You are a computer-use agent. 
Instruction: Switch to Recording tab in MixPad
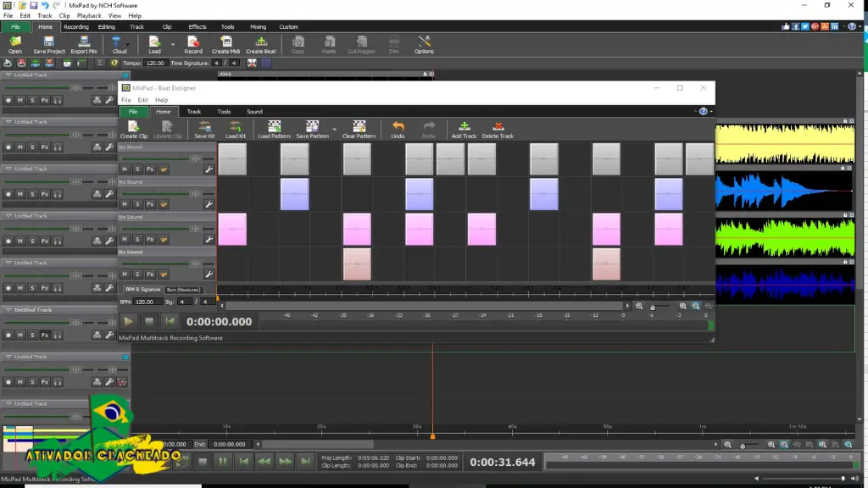(75, 26)
